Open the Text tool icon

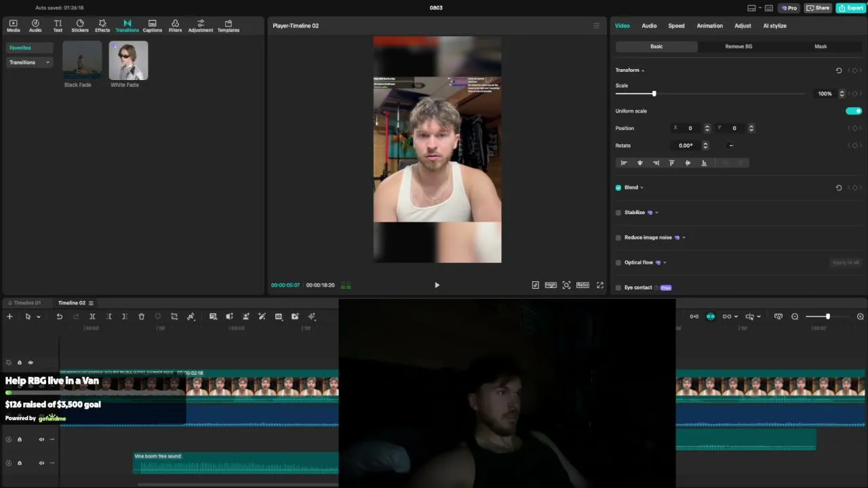pyautogui.click(x=58, y=26)
